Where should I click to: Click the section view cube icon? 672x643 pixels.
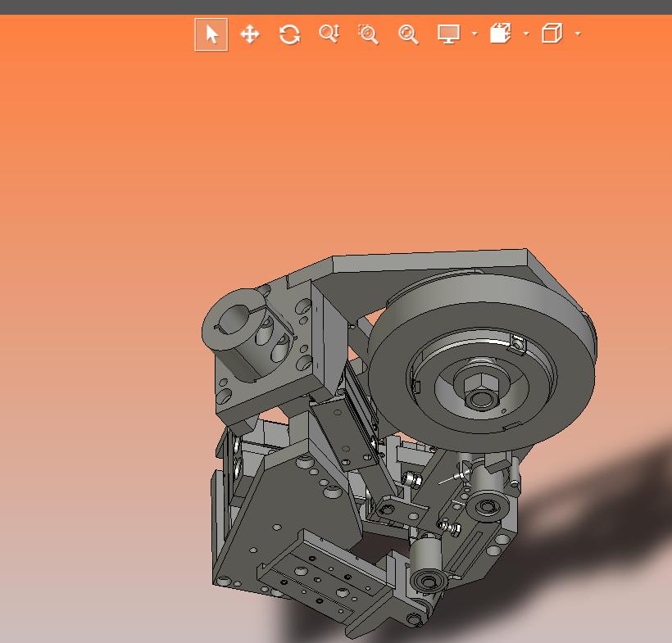click(501, 34)
